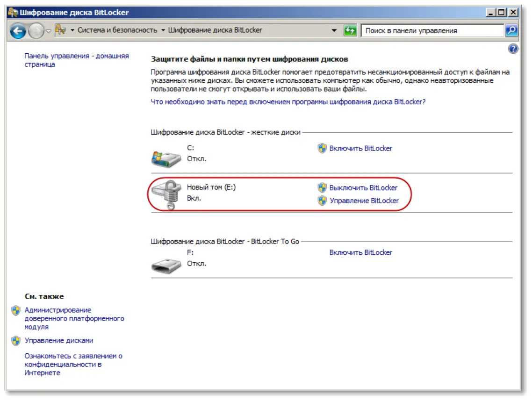Click 'См. также' heading in sidebar
Image resolution: width=532 pixels, height=401 pixels.
[x=44, y=296]
